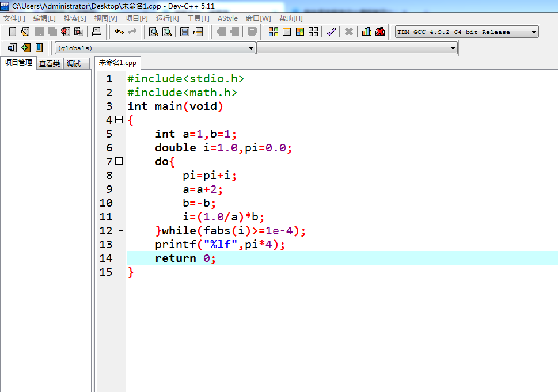Click the Goto Line icon
The height and width of the screenshot is (392, 558).
(x=198, y=32)
